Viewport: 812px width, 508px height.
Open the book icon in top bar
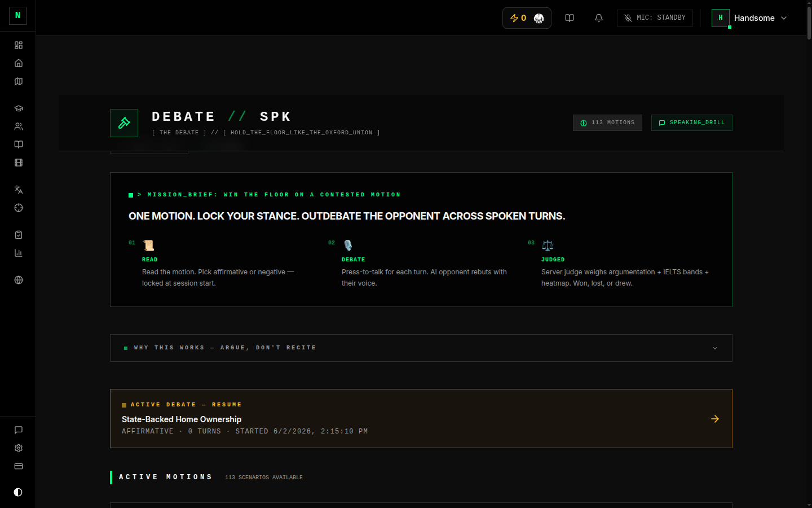coord(570,18)
